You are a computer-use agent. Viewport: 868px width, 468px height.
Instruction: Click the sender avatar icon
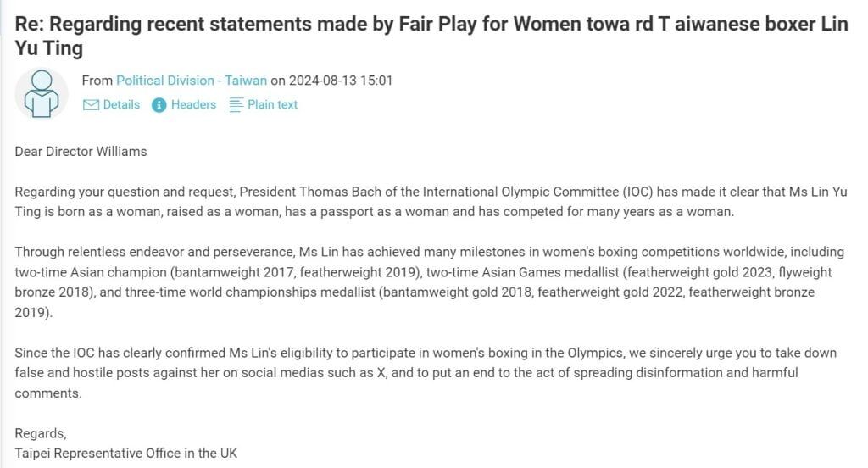42,93
